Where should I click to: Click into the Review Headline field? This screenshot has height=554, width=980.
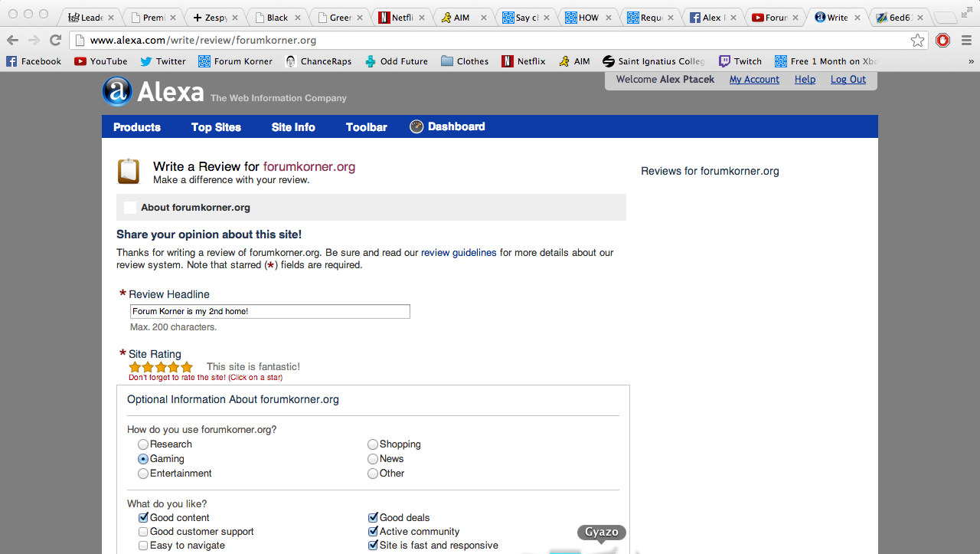(x=270, y=311)
